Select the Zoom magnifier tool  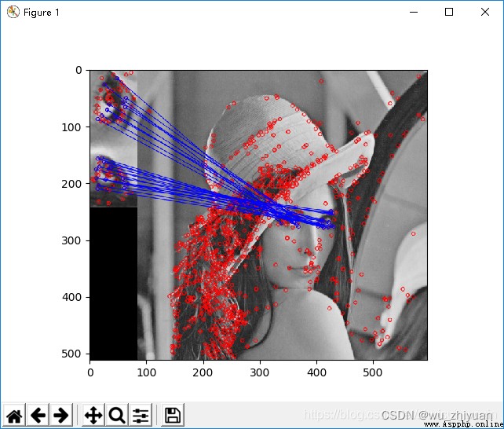[x=117, y=416]
